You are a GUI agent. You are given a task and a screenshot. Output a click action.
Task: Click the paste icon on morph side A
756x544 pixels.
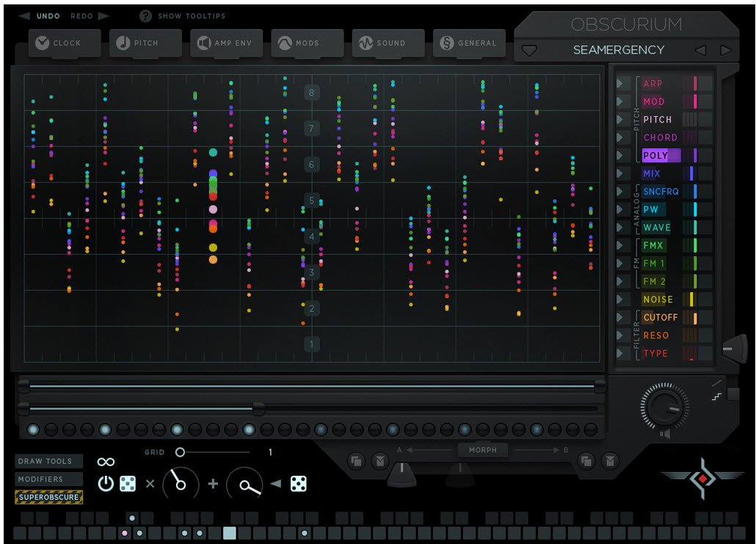tap(380, 462)
